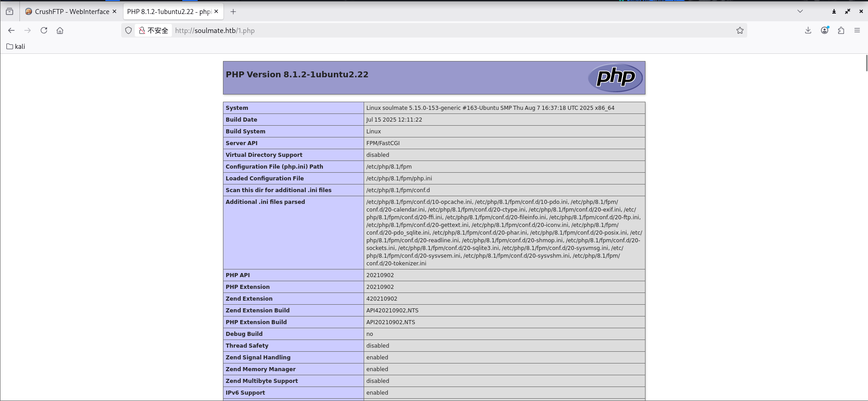Click the tracking protection shield icon

[128, 30]
